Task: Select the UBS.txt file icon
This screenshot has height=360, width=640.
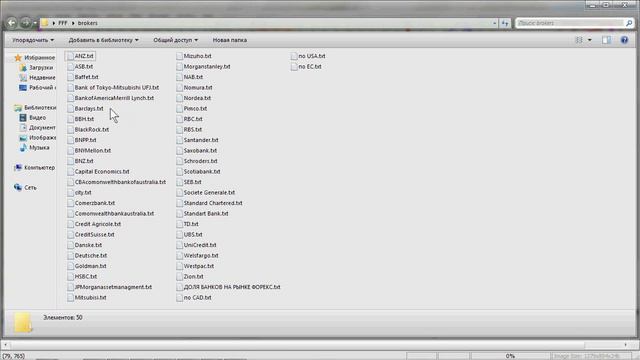Action: [180, 235]
